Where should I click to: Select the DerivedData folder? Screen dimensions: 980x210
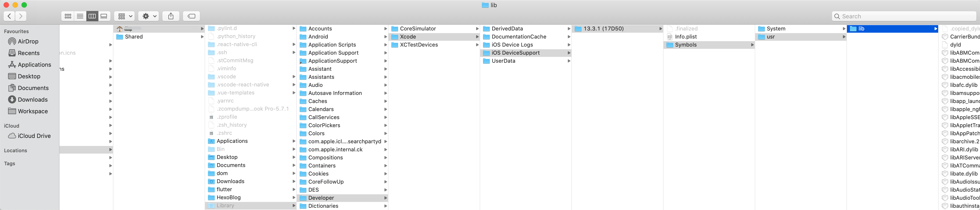click(526, 29)
